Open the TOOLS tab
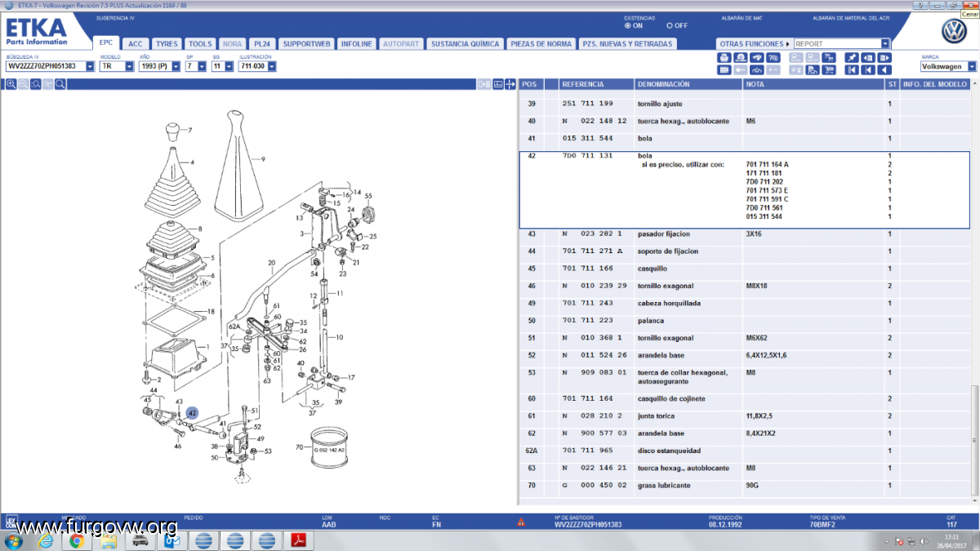The image size is (980, 551). point(200,43)
